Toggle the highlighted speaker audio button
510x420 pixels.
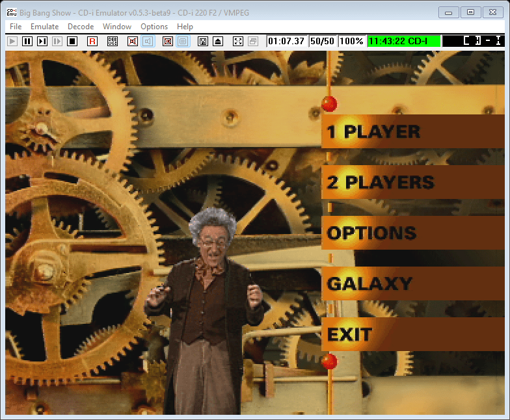(x=148, y=41)
